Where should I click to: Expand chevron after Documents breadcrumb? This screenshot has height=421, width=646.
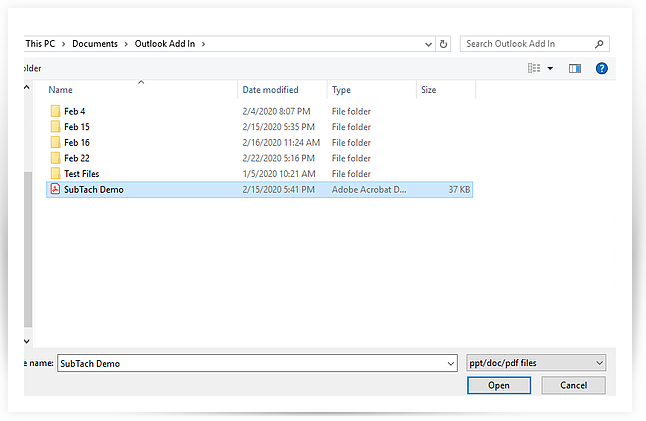126,44
